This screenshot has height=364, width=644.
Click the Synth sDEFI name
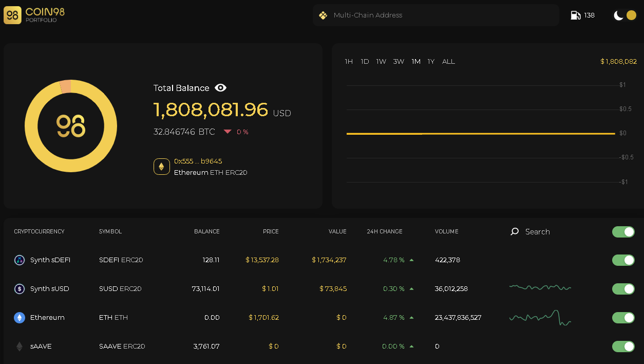tap(50, 260)
